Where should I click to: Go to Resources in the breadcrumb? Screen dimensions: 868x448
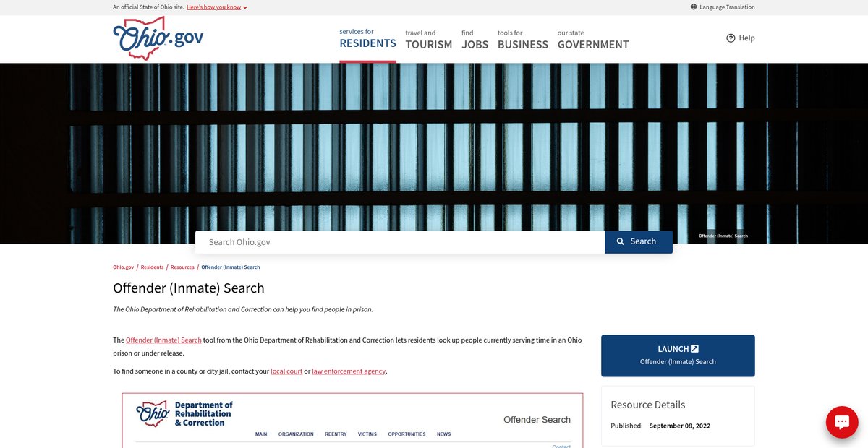click(x=182, y=267)
